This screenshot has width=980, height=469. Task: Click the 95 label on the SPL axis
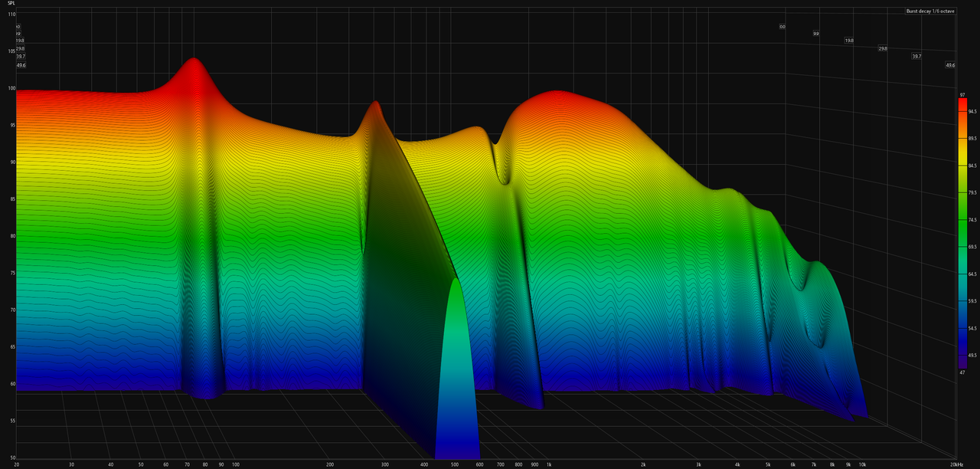pyautogui.click(x=12, y=125)
